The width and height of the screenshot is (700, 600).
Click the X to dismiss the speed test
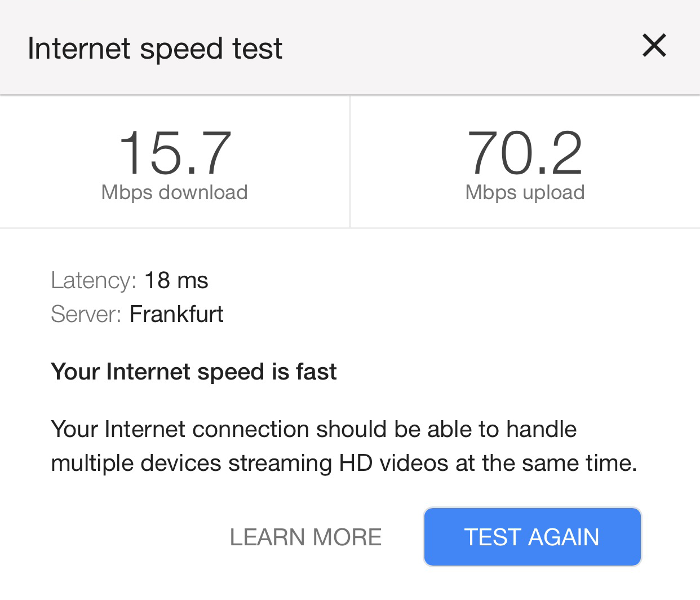654,46
